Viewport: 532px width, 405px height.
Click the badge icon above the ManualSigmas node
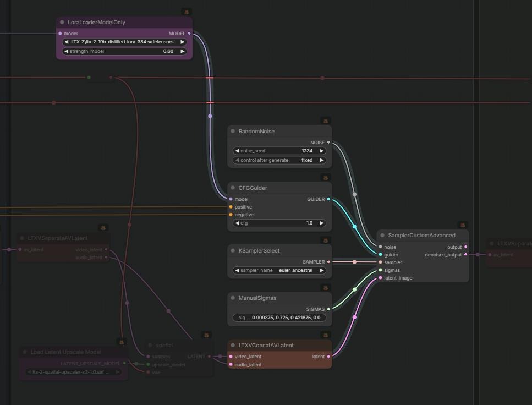click(325, 288)
